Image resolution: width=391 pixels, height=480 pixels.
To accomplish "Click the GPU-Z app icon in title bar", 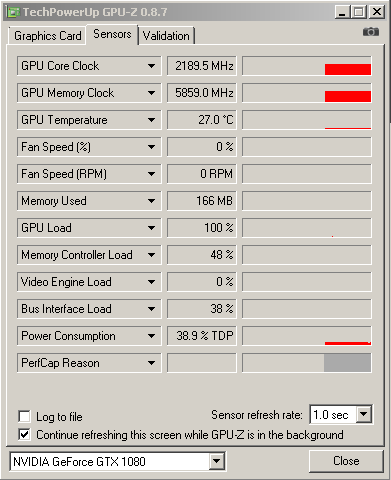I will tap(13, 12).
